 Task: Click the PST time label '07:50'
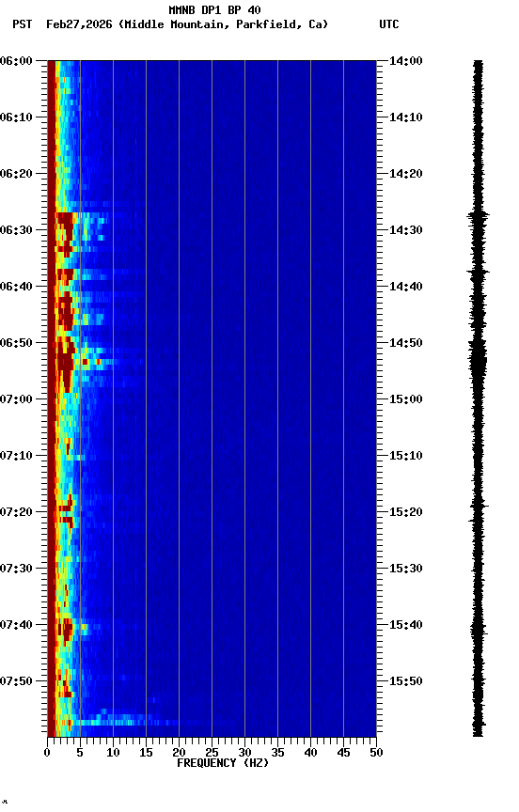coord(16,681)
